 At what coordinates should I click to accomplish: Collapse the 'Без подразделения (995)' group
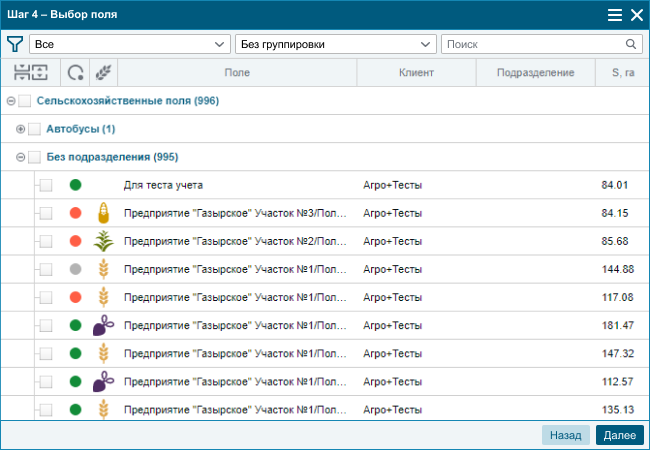coord(21,157)
